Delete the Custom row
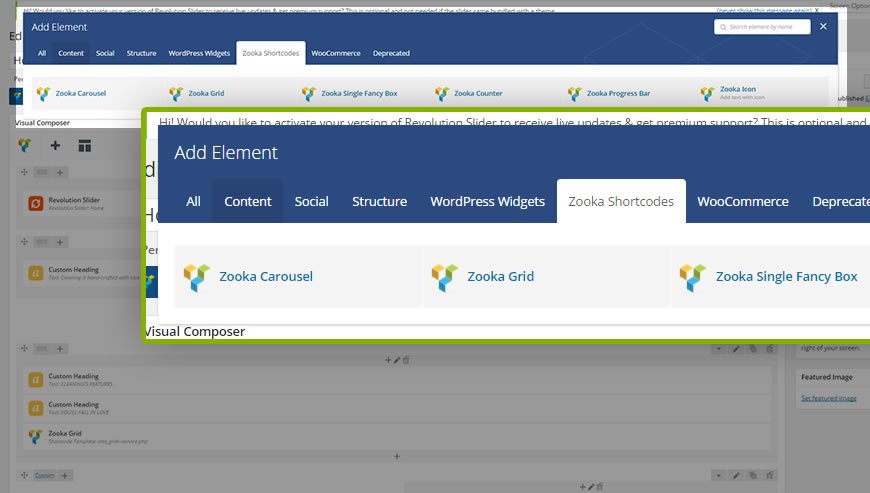 (x=770, y=475)
